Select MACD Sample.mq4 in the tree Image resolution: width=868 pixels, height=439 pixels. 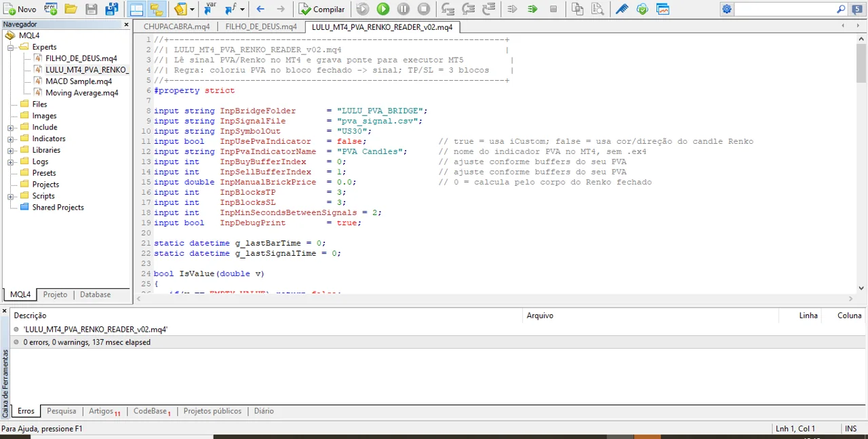pos(79,81)
